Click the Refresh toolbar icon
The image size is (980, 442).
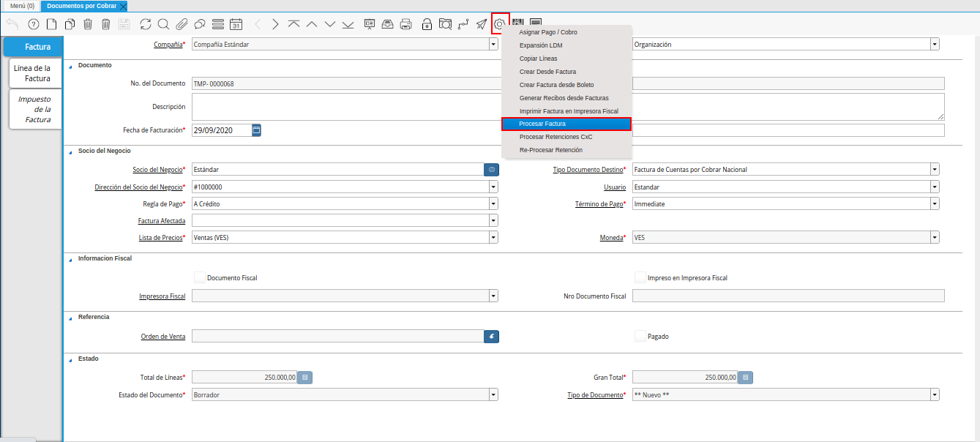click(x=146, y=24)
